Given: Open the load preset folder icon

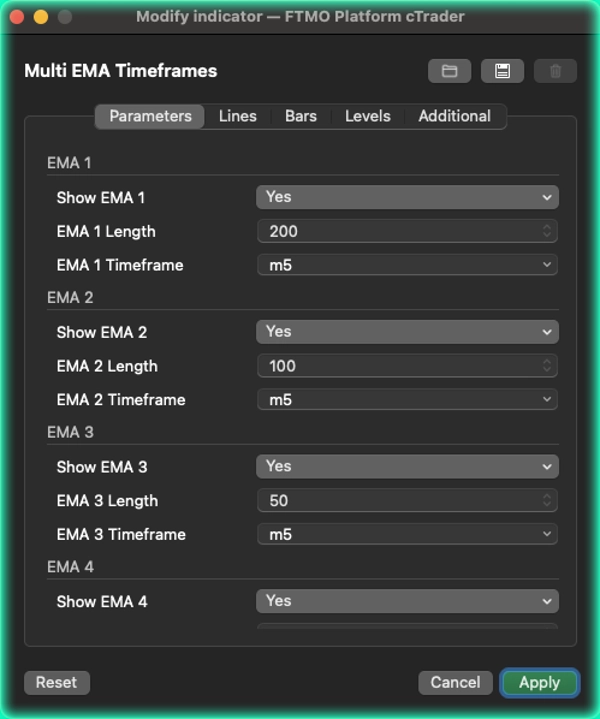Looking at the screenshot, I should [x=449, y=71].
